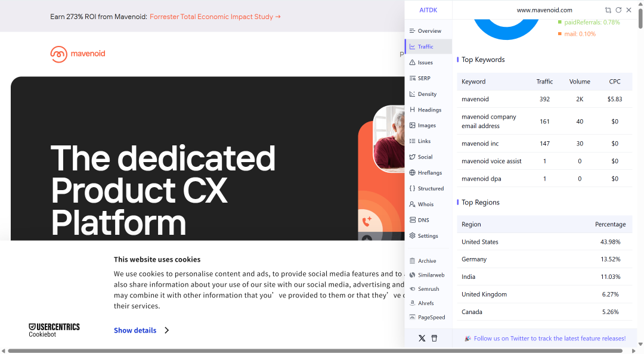
Task: Open the Issues sidebar item
Action: [428, 63]
